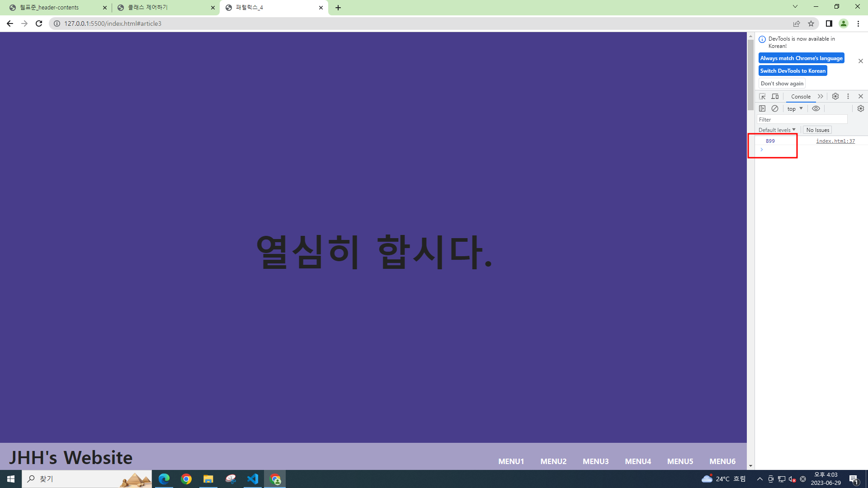This screenshot has height=488, width=868.
Task: Create a live expression via eye icon
Action: click(x=816, y=108)
